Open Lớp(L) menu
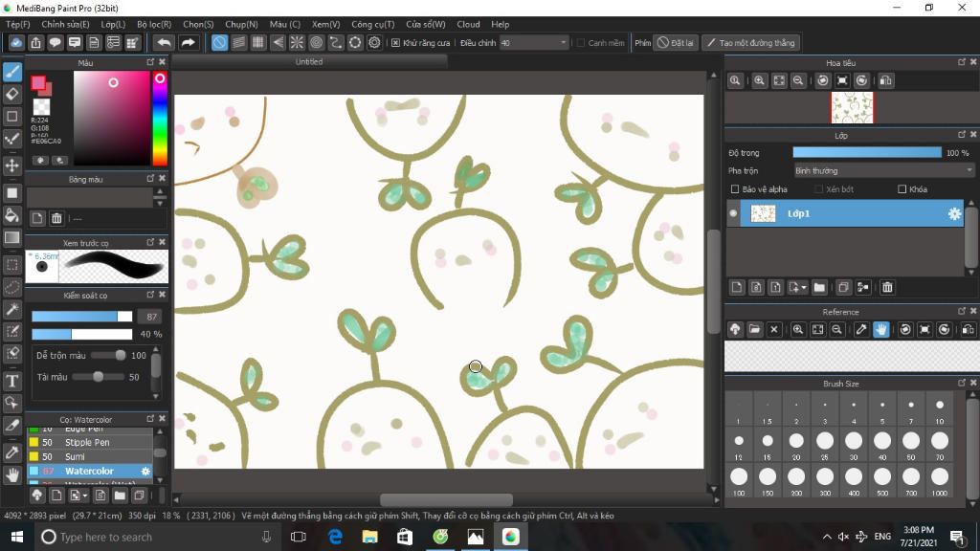 click(113, 24)
